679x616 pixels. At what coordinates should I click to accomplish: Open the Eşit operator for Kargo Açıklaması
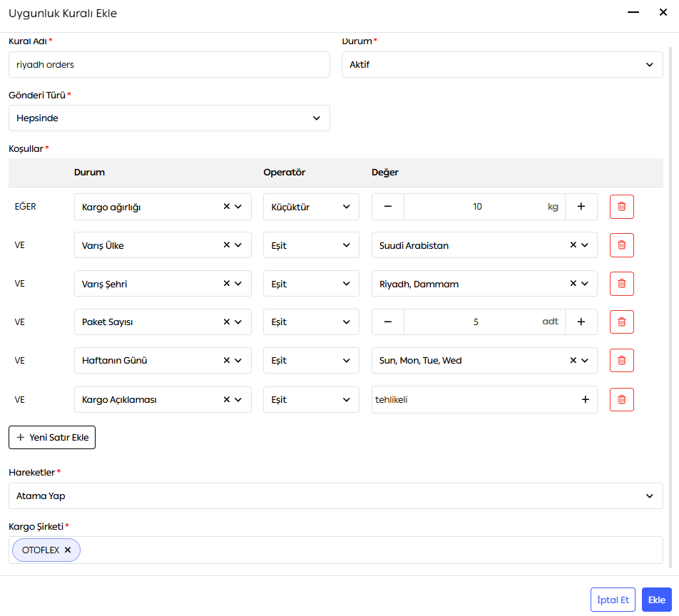[312, 399]
